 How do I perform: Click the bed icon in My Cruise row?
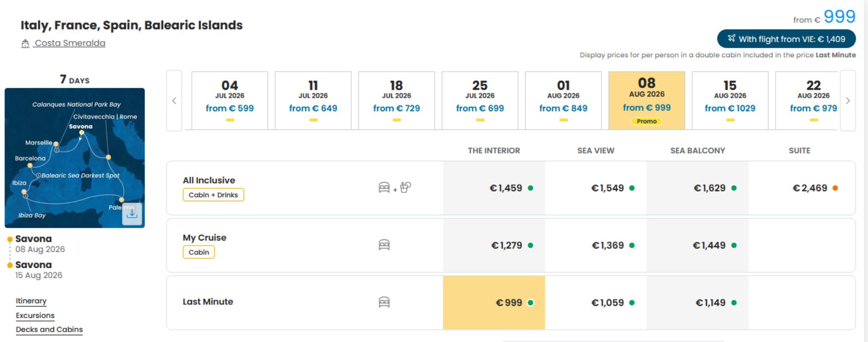tap(384, 245)
